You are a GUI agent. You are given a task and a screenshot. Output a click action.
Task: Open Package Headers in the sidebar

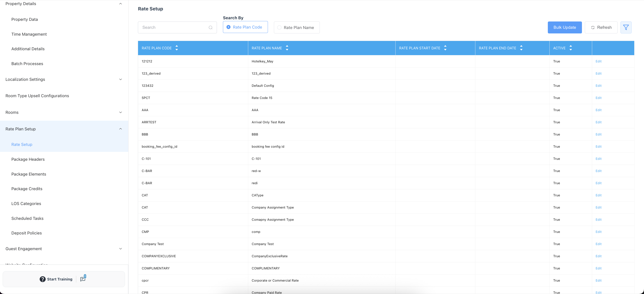(x=28, y=159)
